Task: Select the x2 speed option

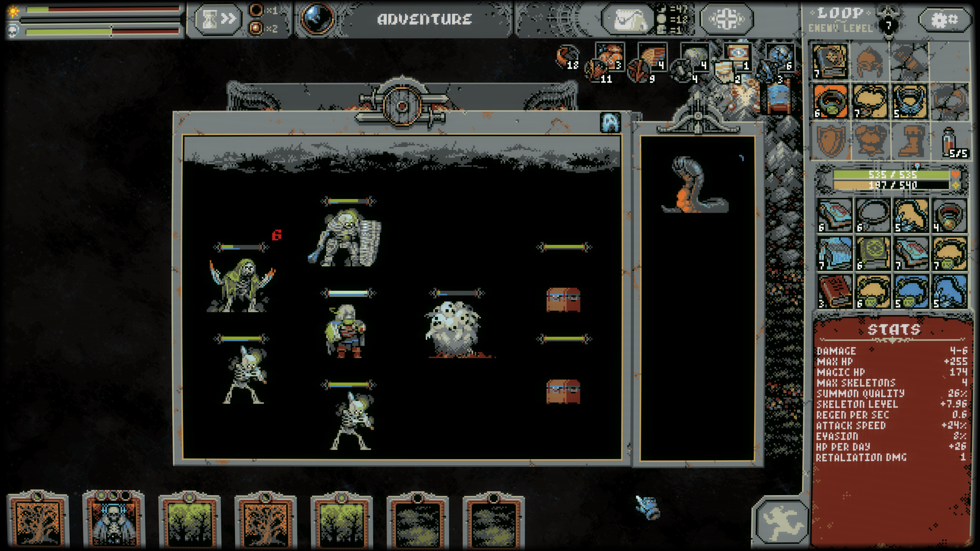Action: (x=263, y=28)
